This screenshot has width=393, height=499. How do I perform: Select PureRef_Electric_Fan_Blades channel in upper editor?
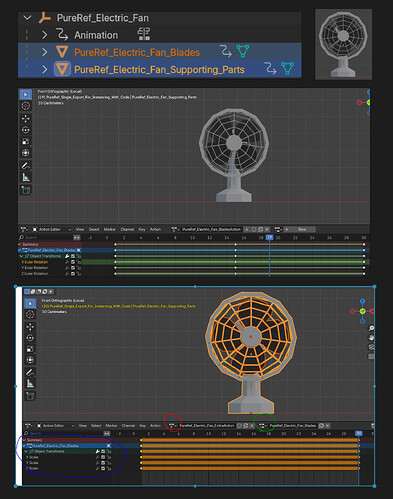(51, 250)
